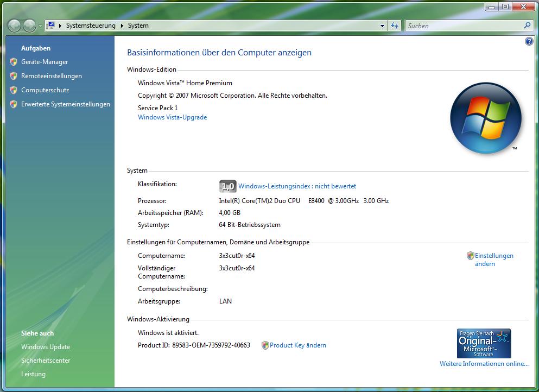This screenshot has height=392, width=539.
Task: Open Weitere Informationen online link
Action: [484, 364]
